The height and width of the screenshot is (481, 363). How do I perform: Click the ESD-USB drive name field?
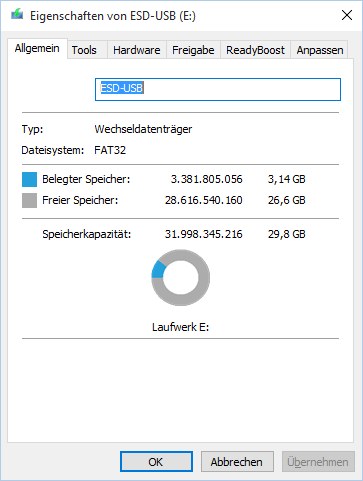coord(218,89)
